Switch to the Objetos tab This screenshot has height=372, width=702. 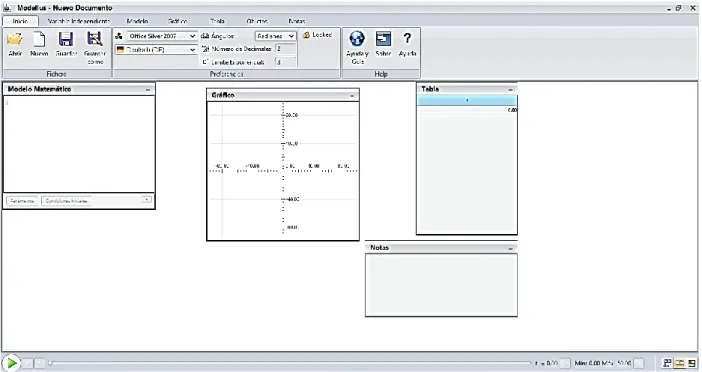pos(257,21)
